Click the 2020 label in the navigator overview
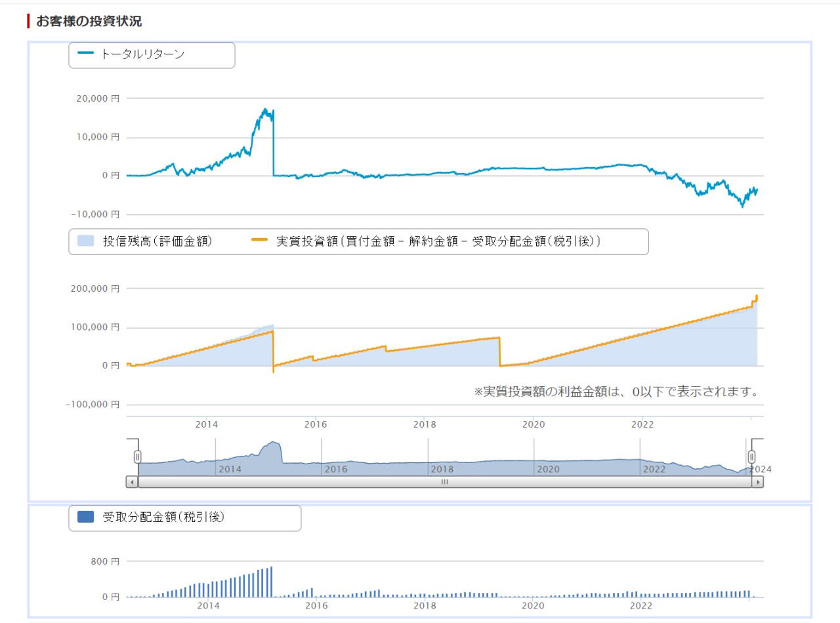Viewport: 840px width, 623px height. [x=548, y=470]
